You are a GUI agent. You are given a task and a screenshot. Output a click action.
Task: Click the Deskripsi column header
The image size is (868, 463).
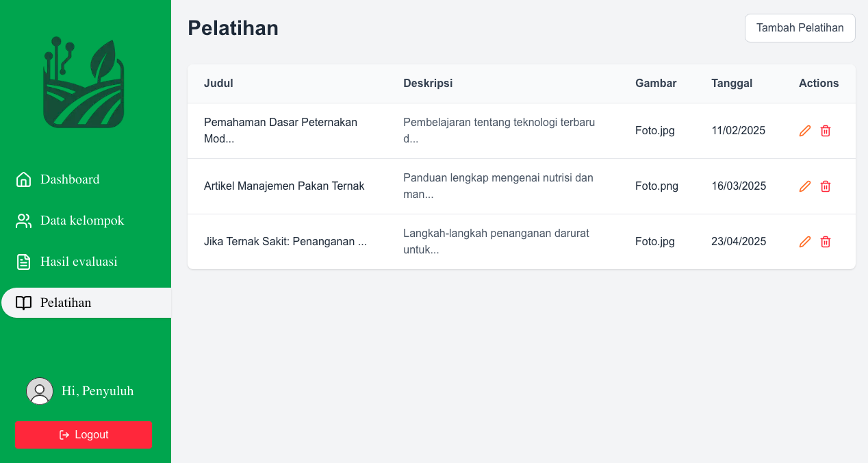click(x=428, y=84)
